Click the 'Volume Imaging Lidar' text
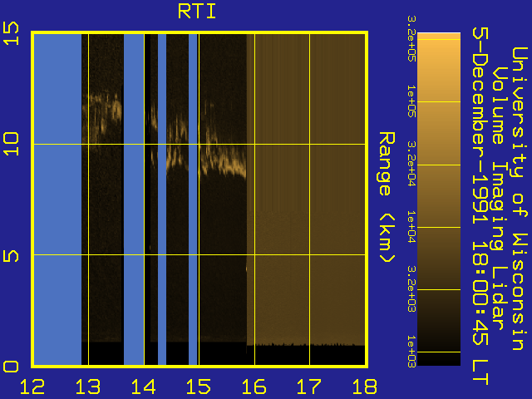Screen dimensions: 532x399 click(x=499, y=198)
